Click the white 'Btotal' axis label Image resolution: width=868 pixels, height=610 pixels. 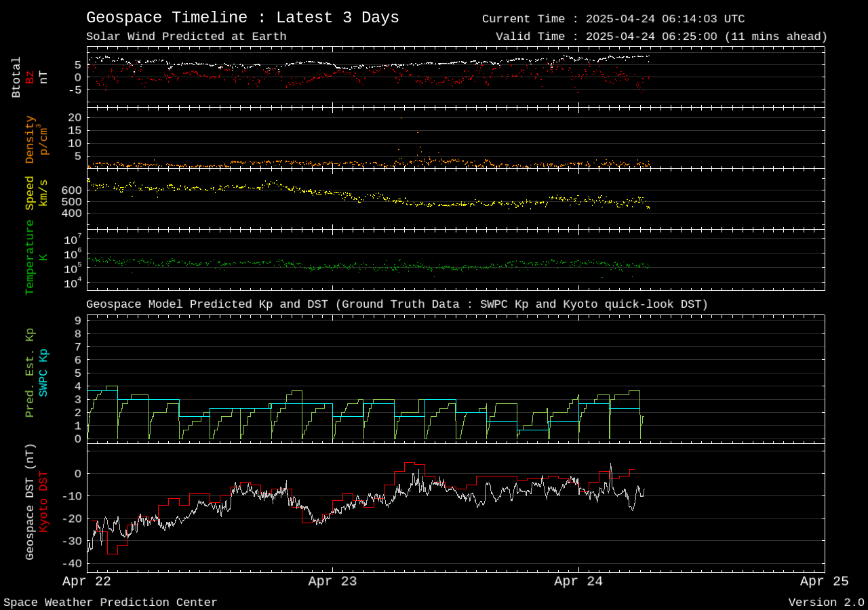coord(17,77)
